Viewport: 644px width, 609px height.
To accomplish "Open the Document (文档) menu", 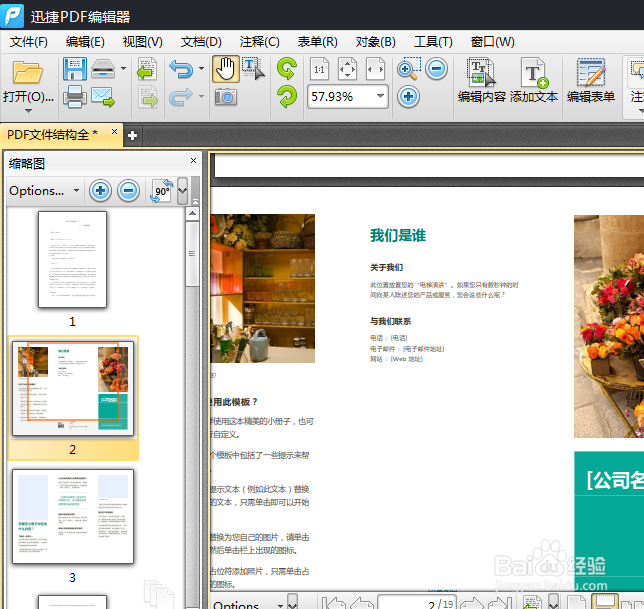I will 201,41.
